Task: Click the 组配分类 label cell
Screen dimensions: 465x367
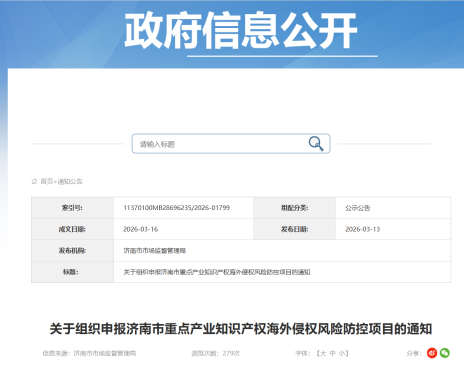Action: pyautogui.click(x=295, y=208)
